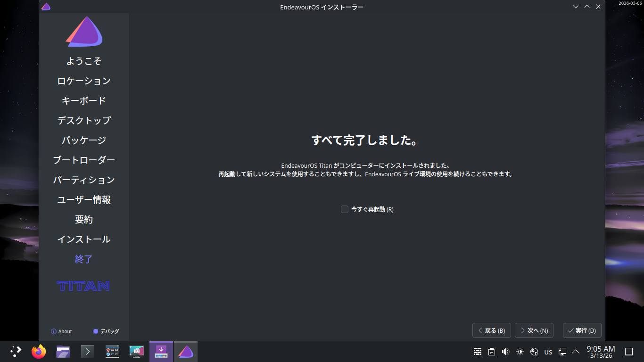
Task: Open the brightness sun tray icon
Action: click(x=520, y=352)
